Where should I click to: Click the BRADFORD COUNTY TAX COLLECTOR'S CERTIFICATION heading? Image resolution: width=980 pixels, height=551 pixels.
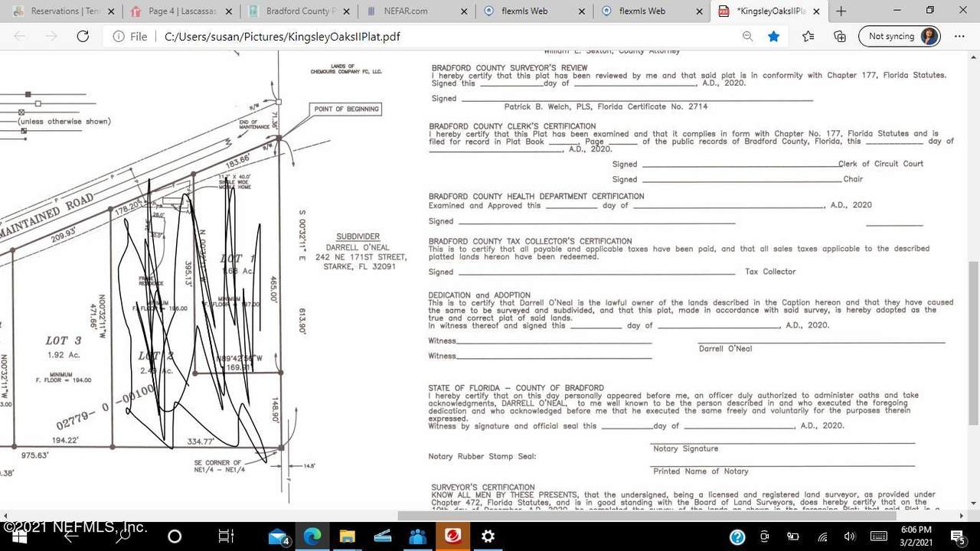tap(531, 241)
